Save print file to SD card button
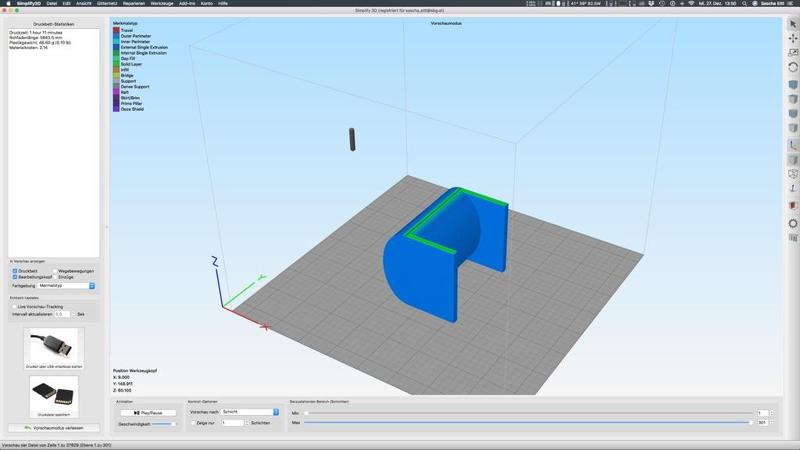The width and height of the screenshot is (800, 450). click(x=54, y=396)
